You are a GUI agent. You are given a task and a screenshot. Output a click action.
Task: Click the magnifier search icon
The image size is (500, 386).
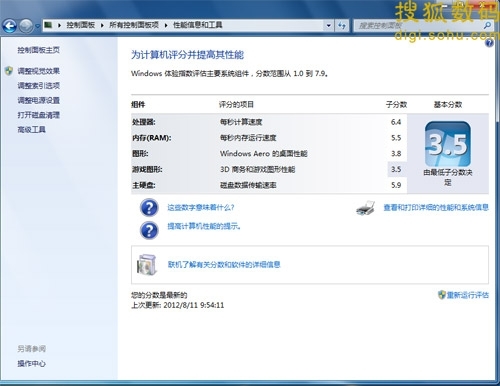487,25
